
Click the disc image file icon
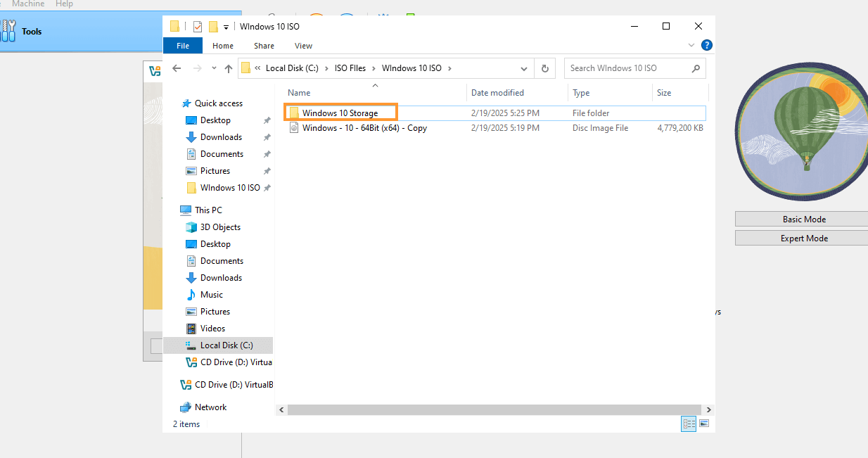tap(294, 128)
